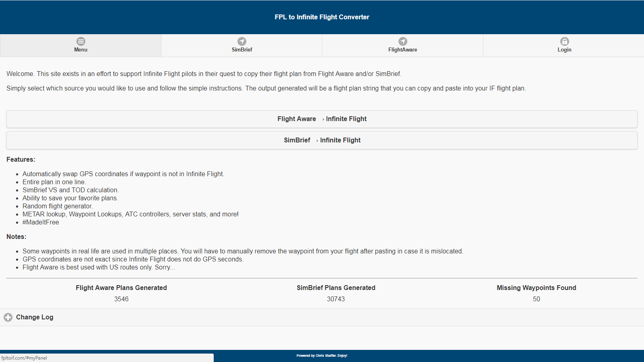
Task: Switch to the FlightAware tab label
Action: tap(402, 50)
